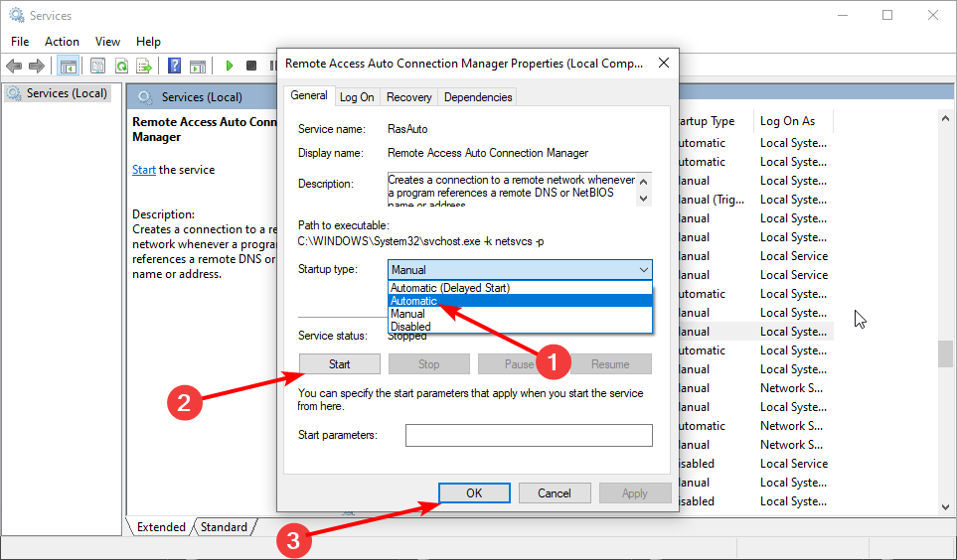Click the green Start Service play icon
The height and width of the screenshot is (560, 957).
[230, 66]
